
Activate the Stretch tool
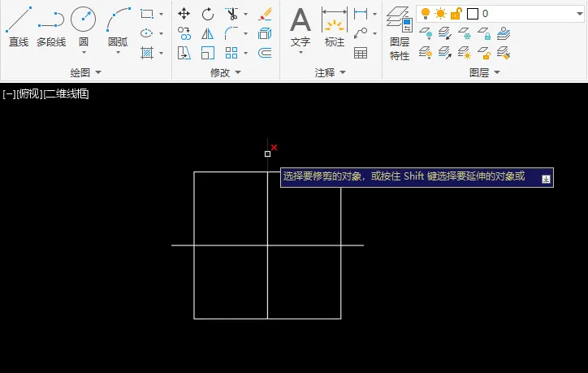click(x=184, y=53)
